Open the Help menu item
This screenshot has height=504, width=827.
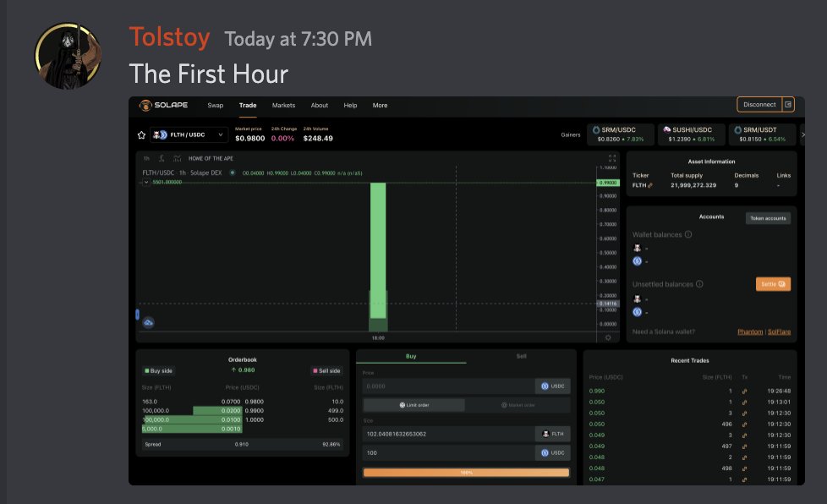(x=350, y=106)
